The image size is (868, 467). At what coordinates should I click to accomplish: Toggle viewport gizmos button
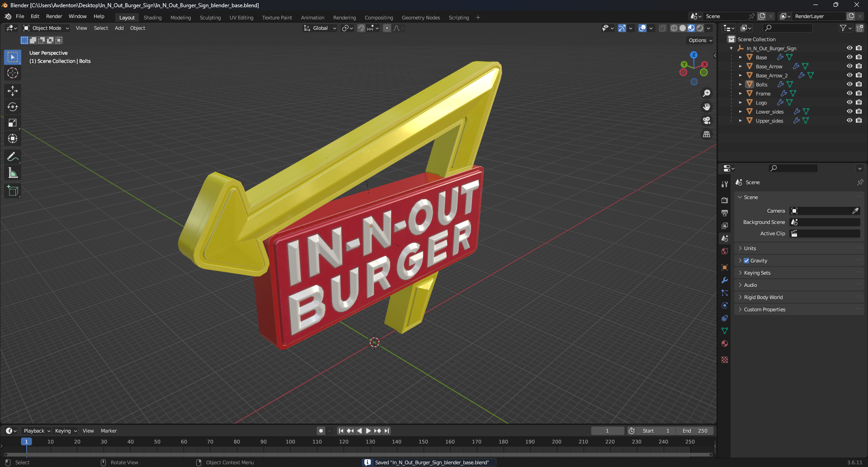point(622,28)
